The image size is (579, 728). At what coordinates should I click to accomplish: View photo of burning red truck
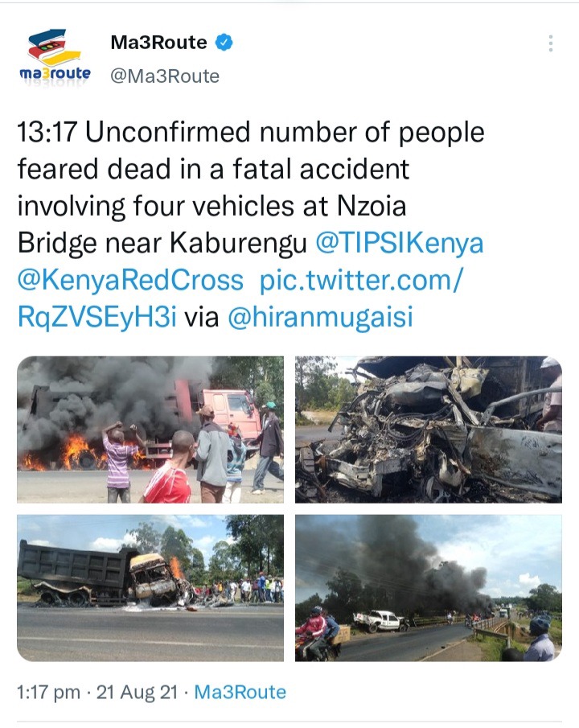click(x=150, y=430)
